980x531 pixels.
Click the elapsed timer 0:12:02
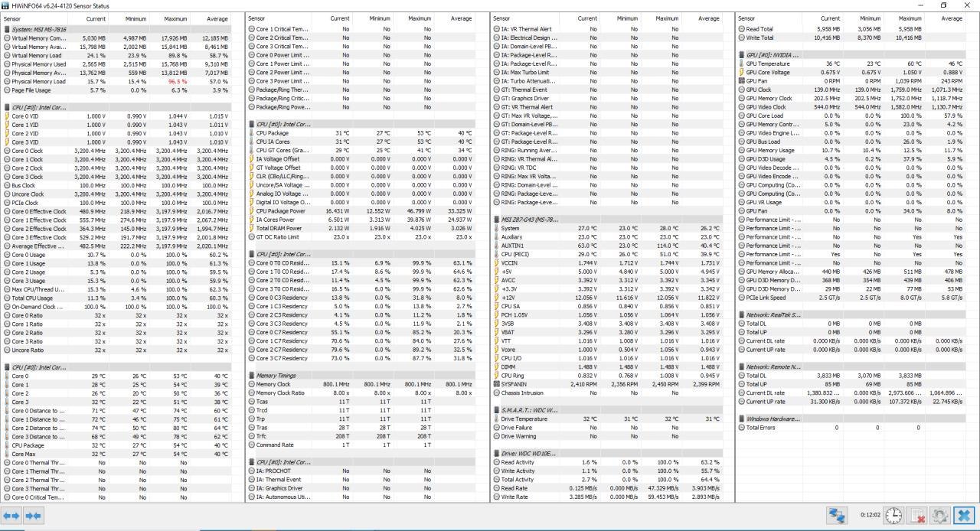pyautogui.click(x=870, y=516)
